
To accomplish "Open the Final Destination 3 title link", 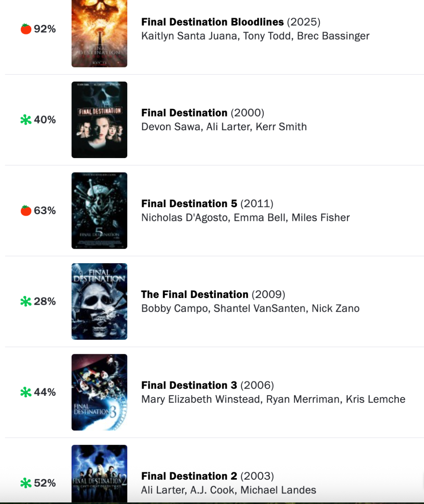I will [189, 385].
